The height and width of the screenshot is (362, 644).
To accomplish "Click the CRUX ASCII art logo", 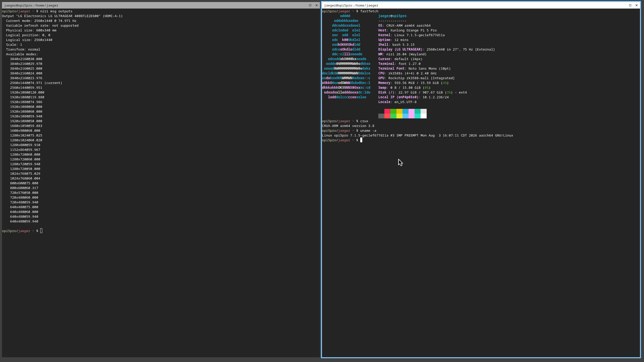I will click(346, 57).
